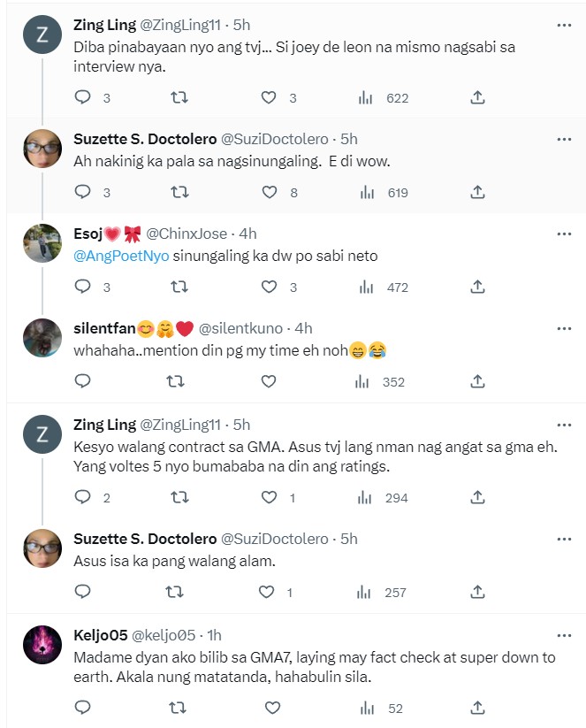
Task: Open Suzette S. Doctolero's profile name link
Action: coord(145,139)
